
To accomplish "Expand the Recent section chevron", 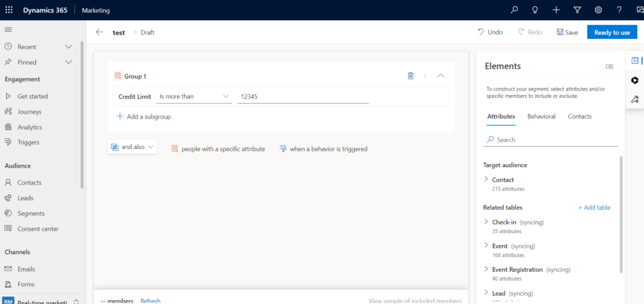I will pyautogui.click(x=69, y=46).
